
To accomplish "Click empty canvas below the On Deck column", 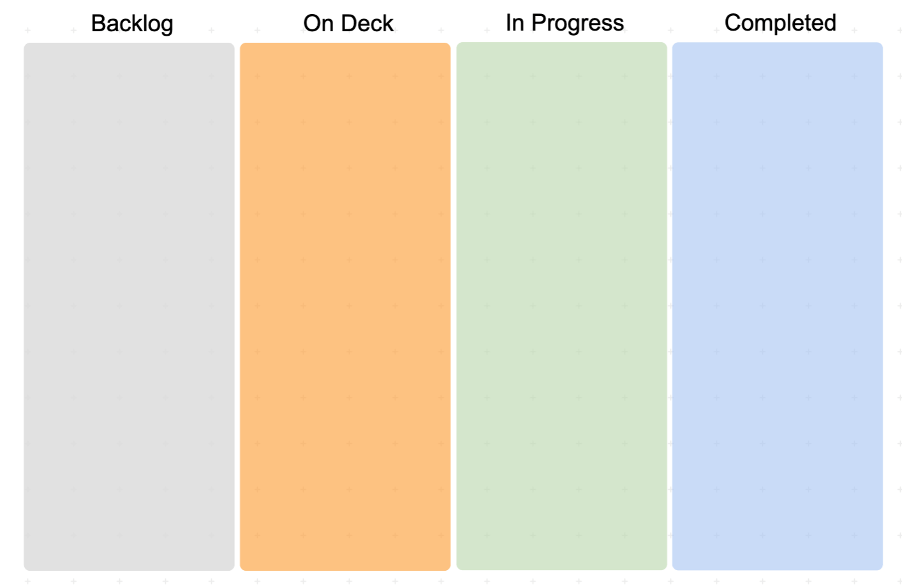I will click(345, 579).
